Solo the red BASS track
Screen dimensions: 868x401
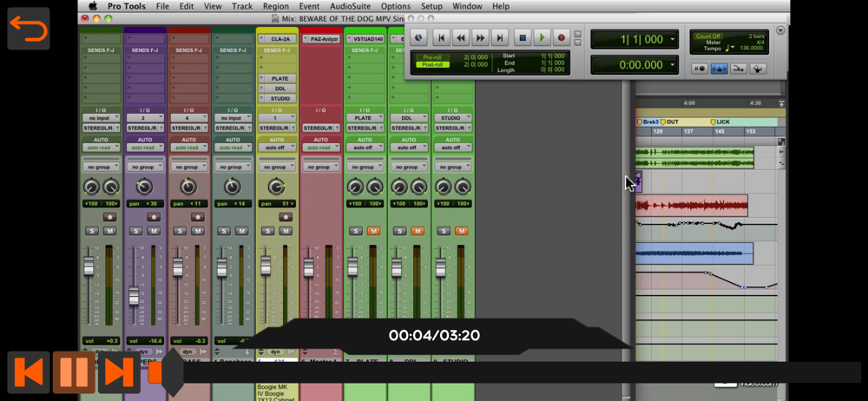pos(181,231)
